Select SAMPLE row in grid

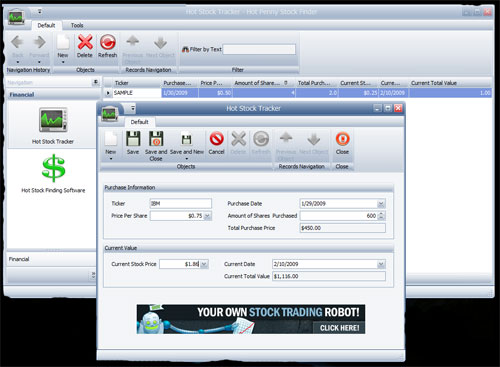(x=298, y=93)
